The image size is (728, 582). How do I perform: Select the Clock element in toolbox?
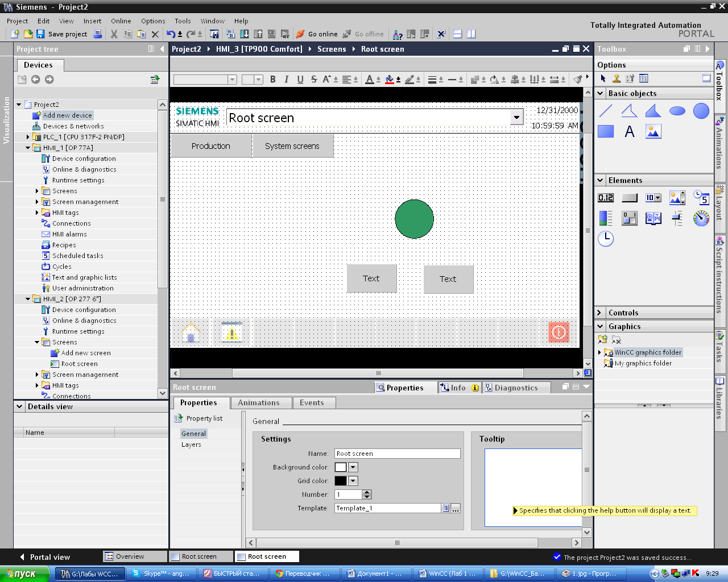pos(606,239)
